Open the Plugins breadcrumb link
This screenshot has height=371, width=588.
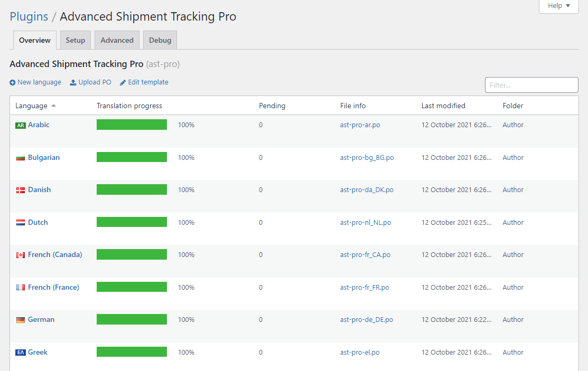click(x=29, y=16)
